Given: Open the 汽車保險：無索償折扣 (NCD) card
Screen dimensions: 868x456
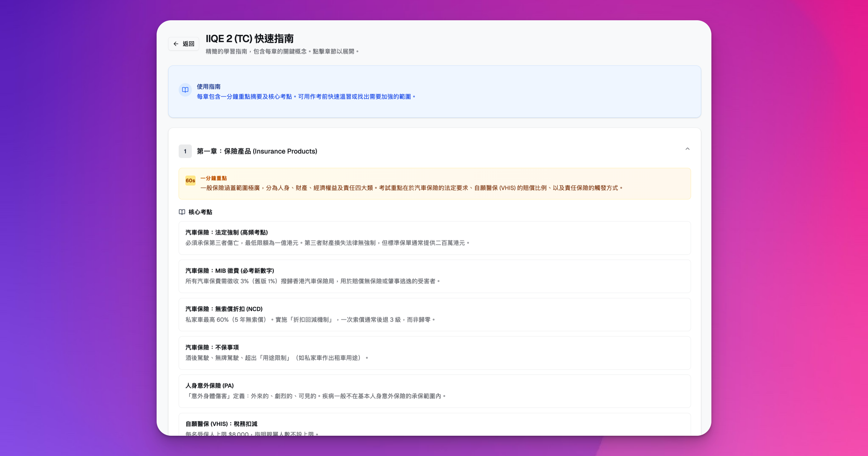Looking at the screenshot, I should tap(435, 314).
